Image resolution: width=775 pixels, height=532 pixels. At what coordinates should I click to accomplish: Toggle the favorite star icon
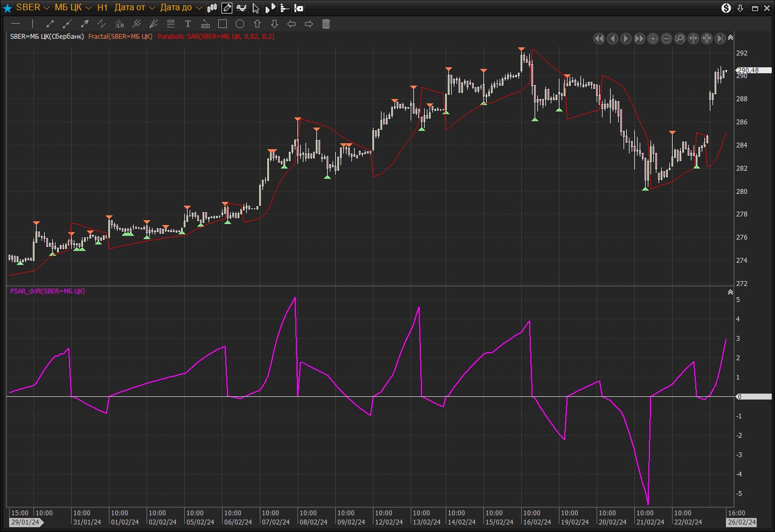click(x=8, y=8)
